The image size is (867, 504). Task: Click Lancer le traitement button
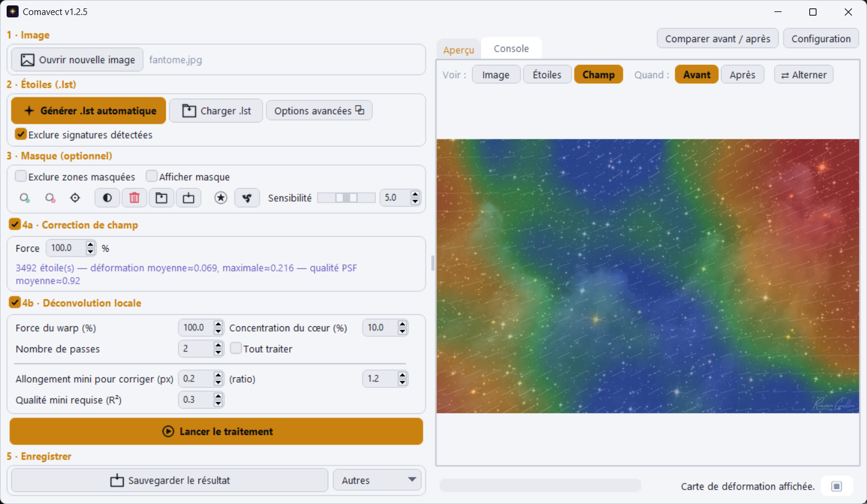click(x=216, y=431)
